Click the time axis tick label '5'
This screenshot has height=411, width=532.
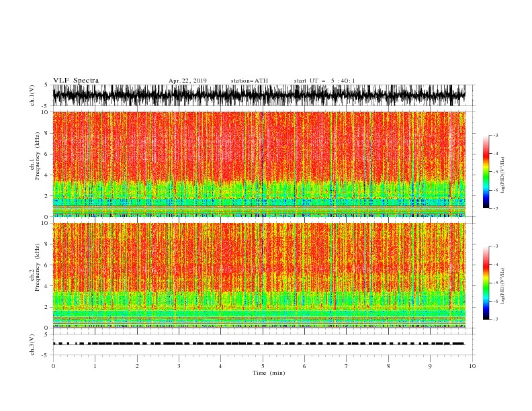coord(263,366)
